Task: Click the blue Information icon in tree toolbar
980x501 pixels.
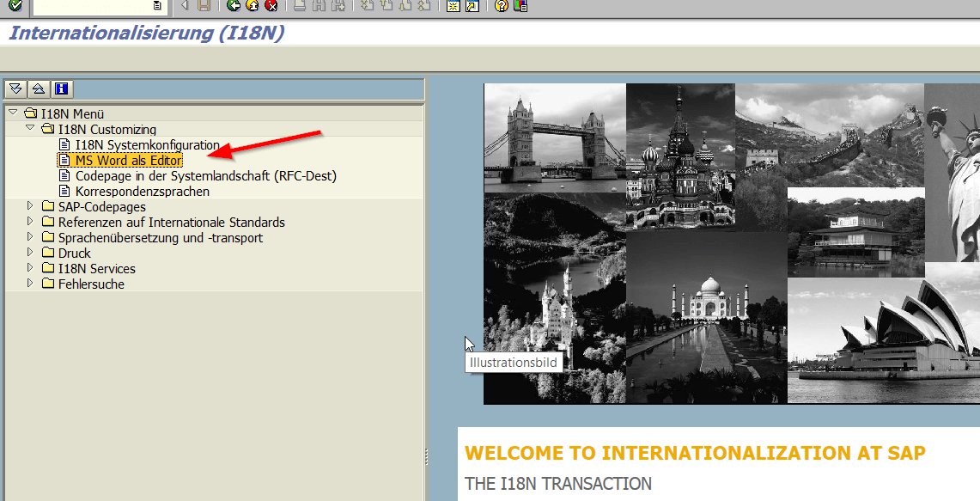Action: coord(61,89)
